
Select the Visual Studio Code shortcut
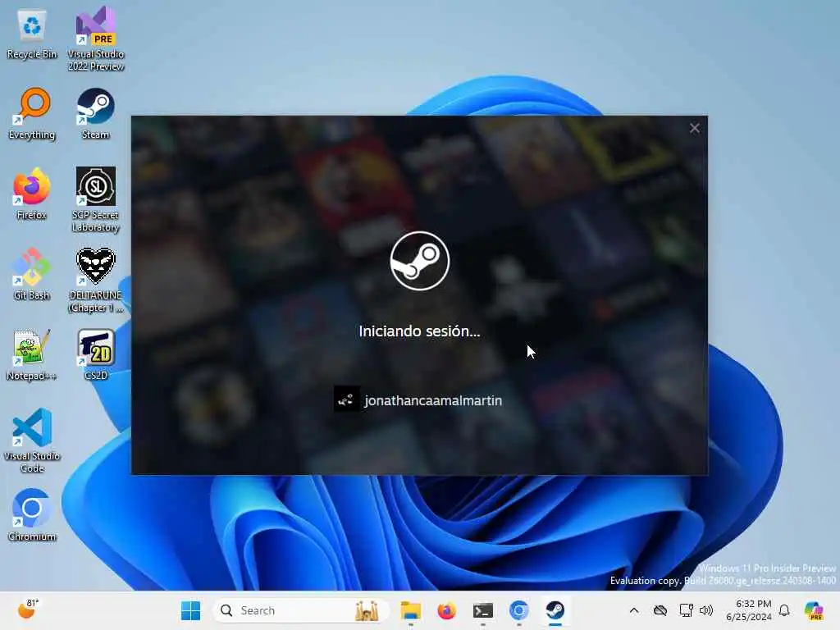[32, 441]
